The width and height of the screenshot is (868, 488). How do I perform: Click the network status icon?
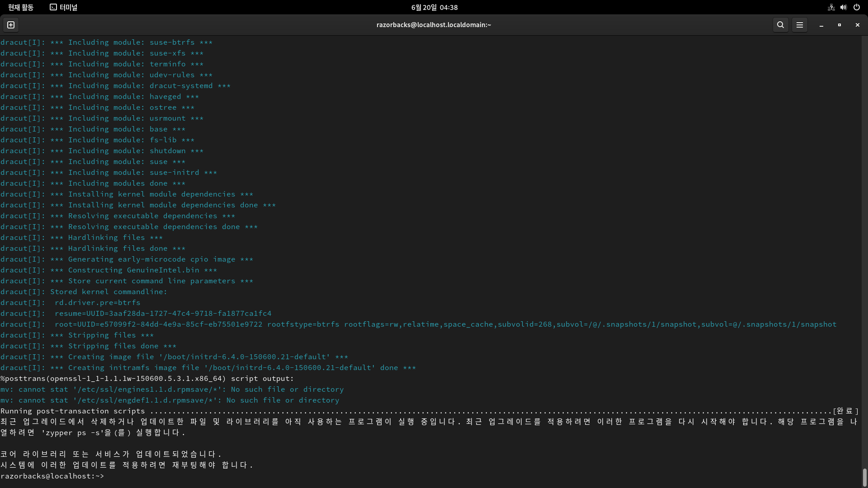pyautogui.click(x=831, y=7)
